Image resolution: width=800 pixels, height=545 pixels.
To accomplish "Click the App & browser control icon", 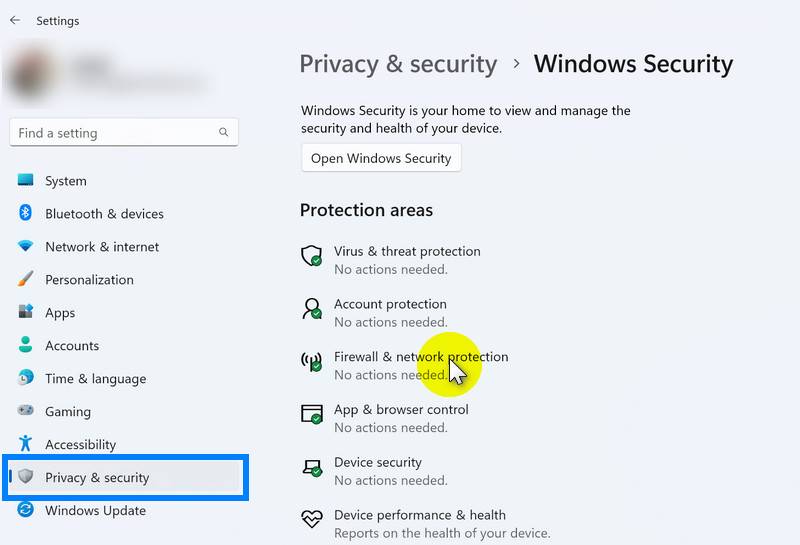I will tap(312, 414).
